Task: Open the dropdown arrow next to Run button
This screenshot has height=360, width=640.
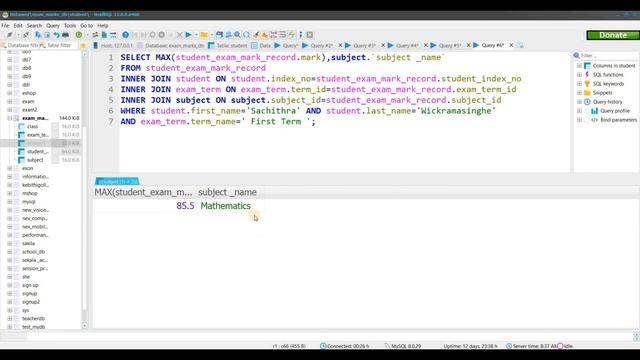Action: pyautogui.click(x=196, y=35)
